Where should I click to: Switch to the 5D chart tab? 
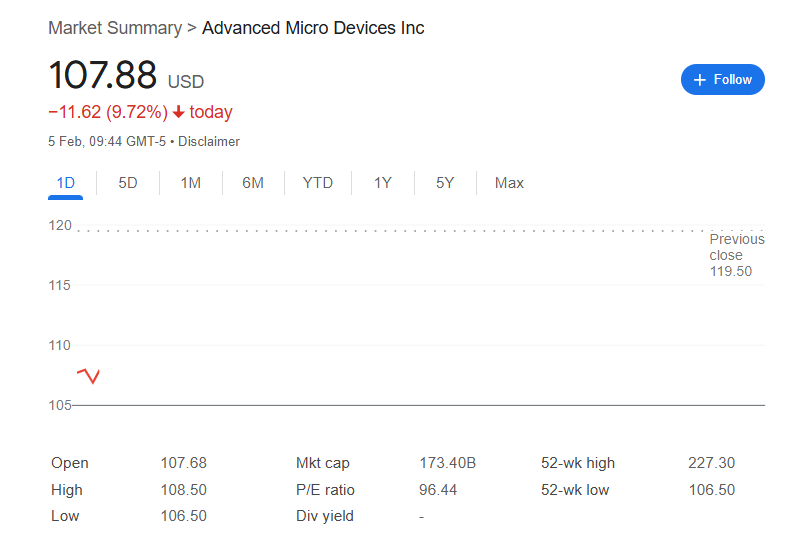coord(128,183)
